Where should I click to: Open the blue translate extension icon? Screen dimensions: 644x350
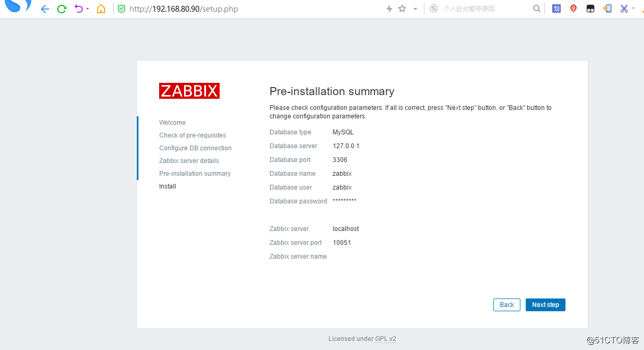pyautogui.click(x=556, y=8)
